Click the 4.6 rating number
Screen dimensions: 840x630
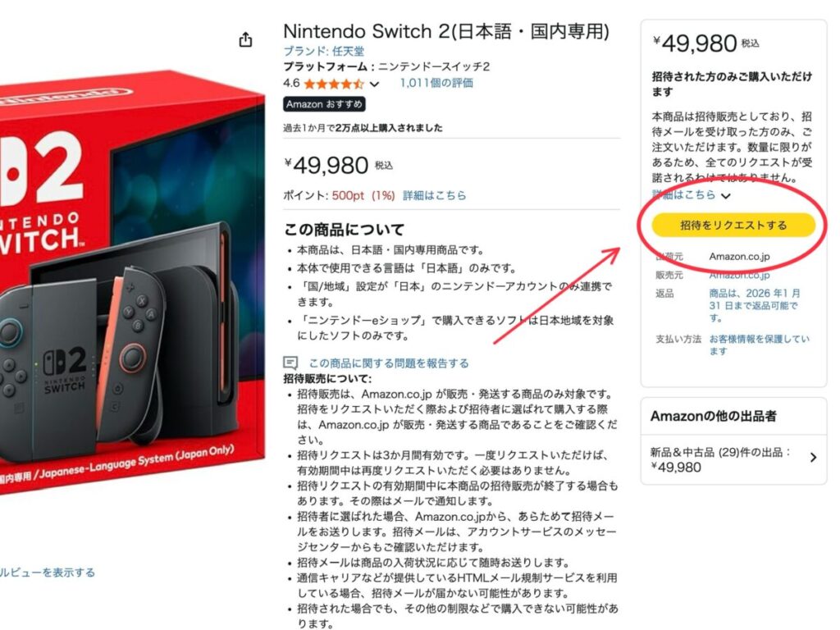point(291,83)
